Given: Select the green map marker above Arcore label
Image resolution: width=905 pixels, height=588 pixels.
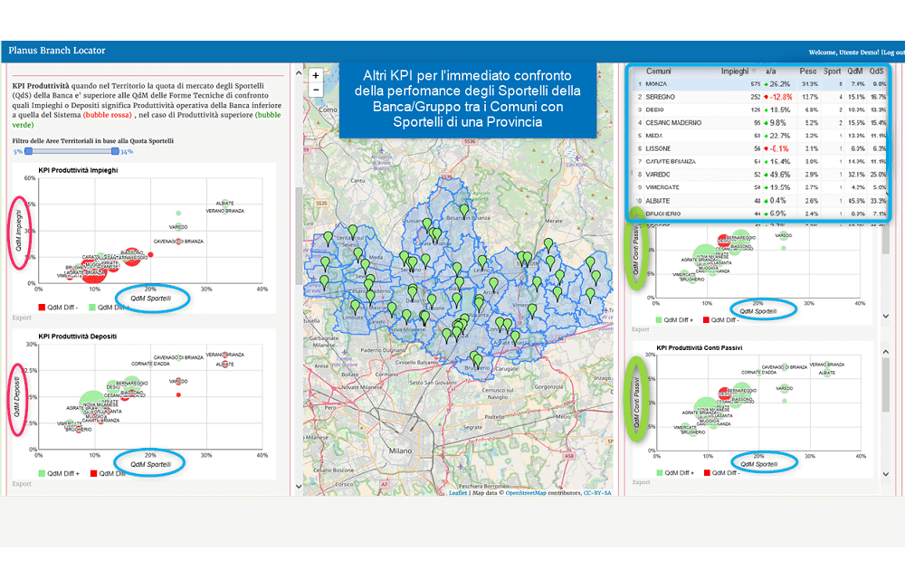Looking at the screenshot, I should click(x=493, y=284).
